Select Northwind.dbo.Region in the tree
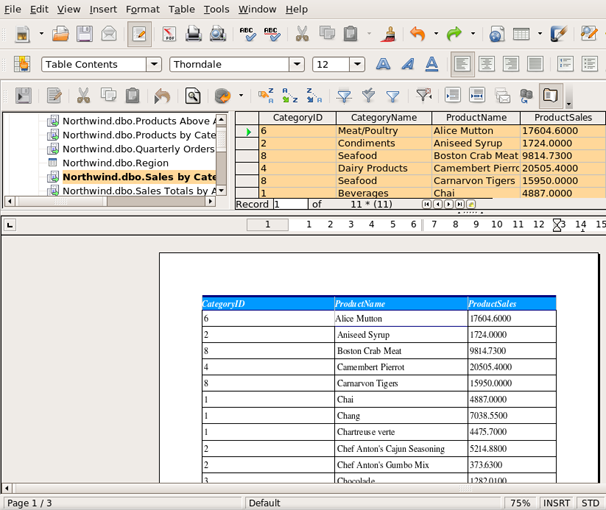The height and width of the screenshot is (510, 606). coord(115,163)
